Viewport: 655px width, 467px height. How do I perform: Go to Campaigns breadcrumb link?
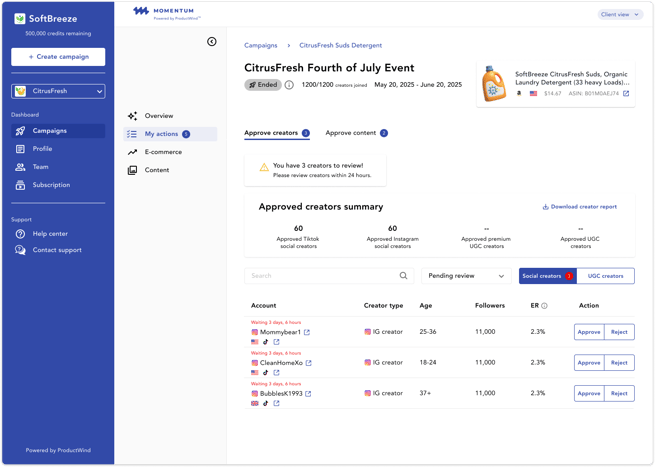coord(261,45)
